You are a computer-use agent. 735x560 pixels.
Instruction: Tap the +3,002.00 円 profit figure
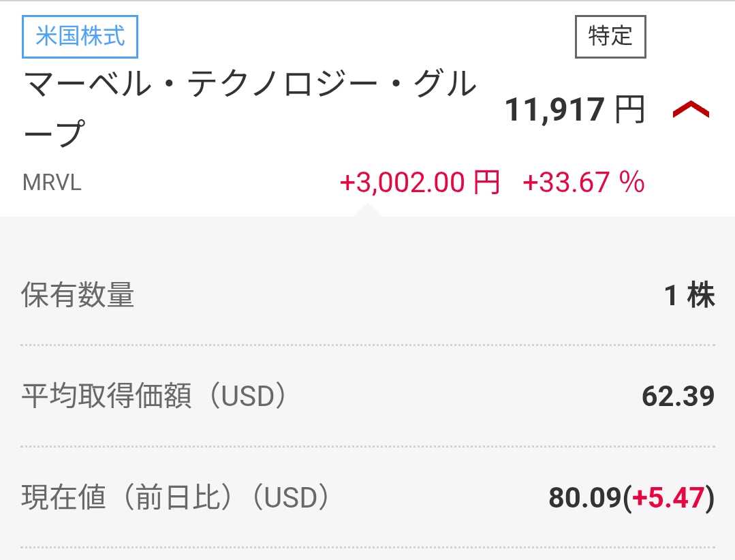[420, 183]
